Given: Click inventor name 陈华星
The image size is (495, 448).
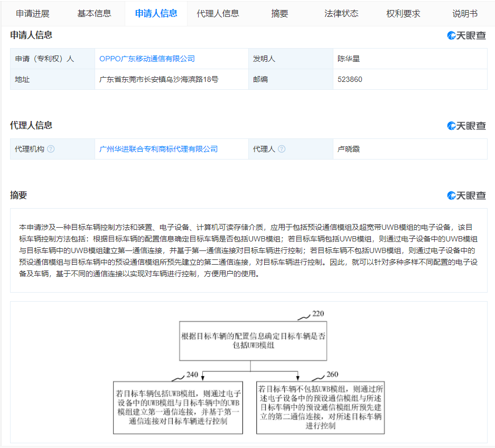Looking at the screenshot, I should [x=349, y=59].
